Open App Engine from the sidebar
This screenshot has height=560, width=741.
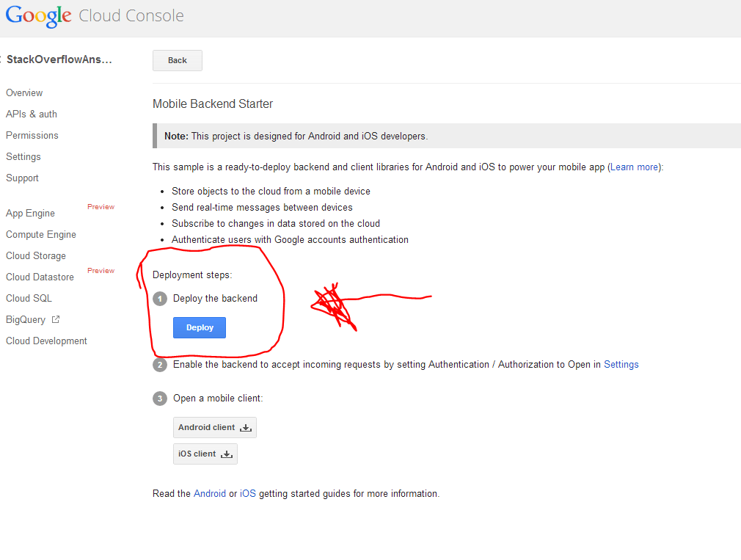[x=30, y=214]
